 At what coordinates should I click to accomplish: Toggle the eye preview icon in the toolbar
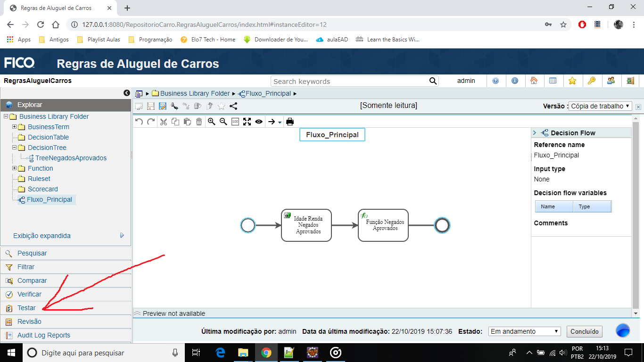(x=258, y=121)
